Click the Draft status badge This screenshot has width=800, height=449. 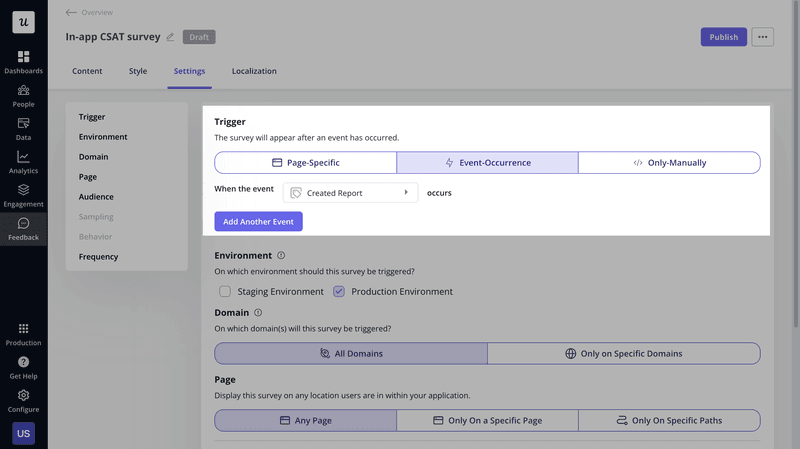[199, 37]
